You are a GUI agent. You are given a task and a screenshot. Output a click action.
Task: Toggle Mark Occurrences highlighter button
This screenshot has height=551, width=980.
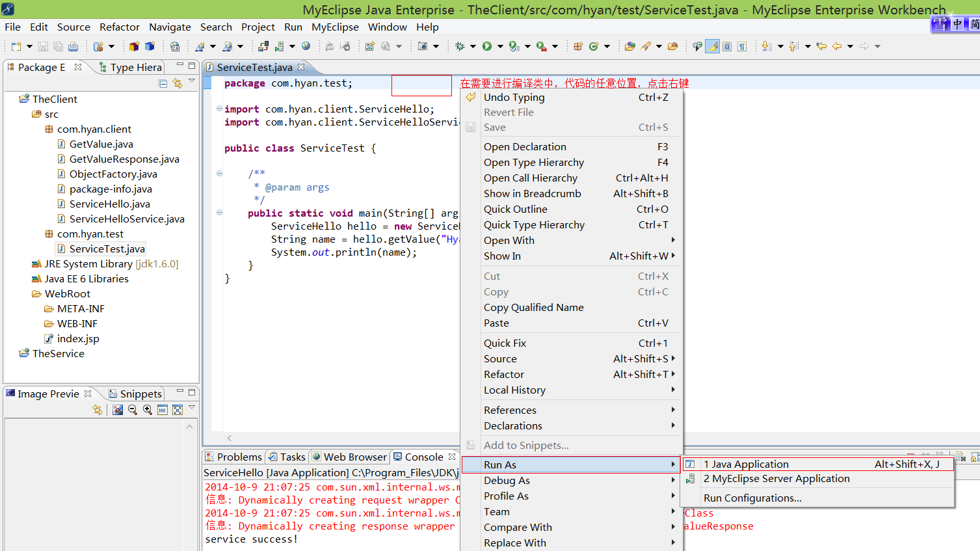tap(713, 46)
